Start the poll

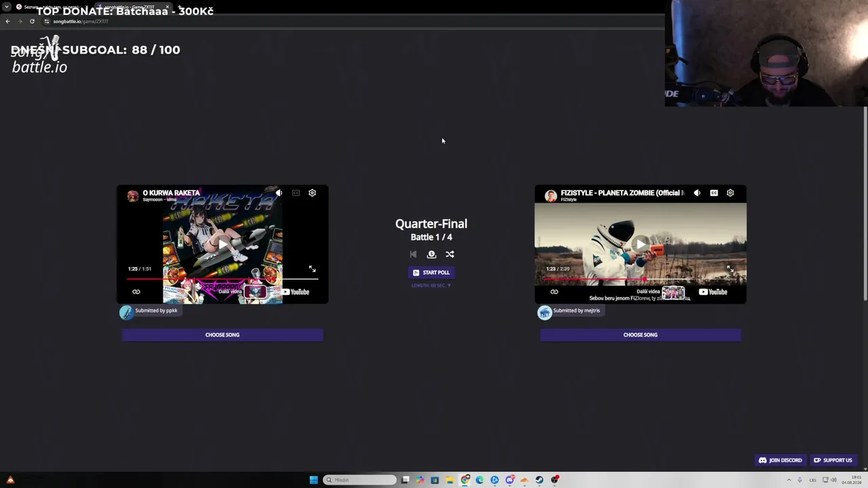[x=431, y=272]
